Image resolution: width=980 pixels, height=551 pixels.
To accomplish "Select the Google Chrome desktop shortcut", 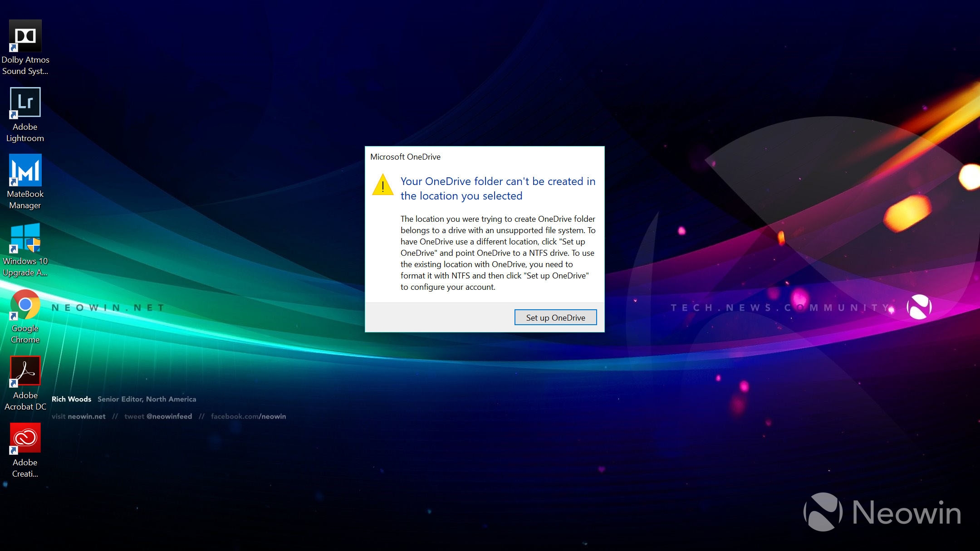I will tap(25, 305).
